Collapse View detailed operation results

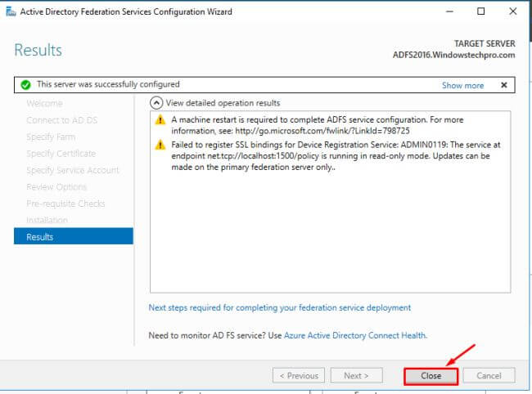156,103
